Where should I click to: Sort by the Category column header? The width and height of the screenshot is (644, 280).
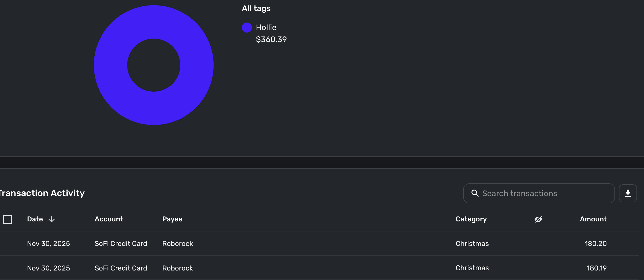[471, 219]
